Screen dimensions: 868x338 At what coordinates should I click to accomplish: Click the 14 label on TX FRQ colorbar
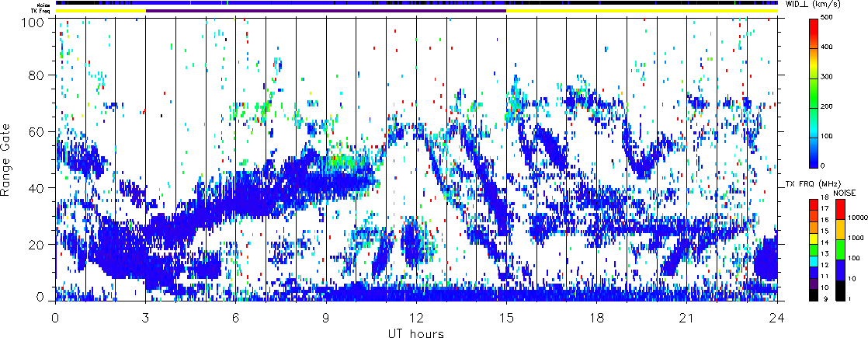[x=825, y=242]
